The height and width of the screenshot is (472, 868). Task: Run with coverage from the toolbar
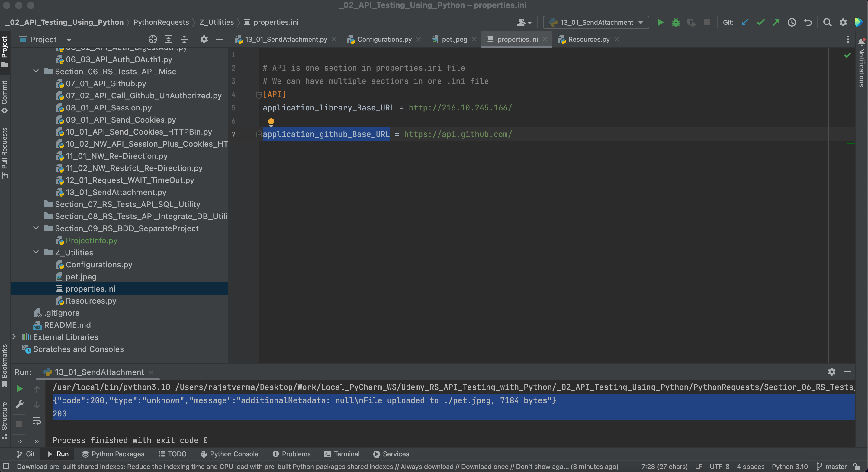691,22
